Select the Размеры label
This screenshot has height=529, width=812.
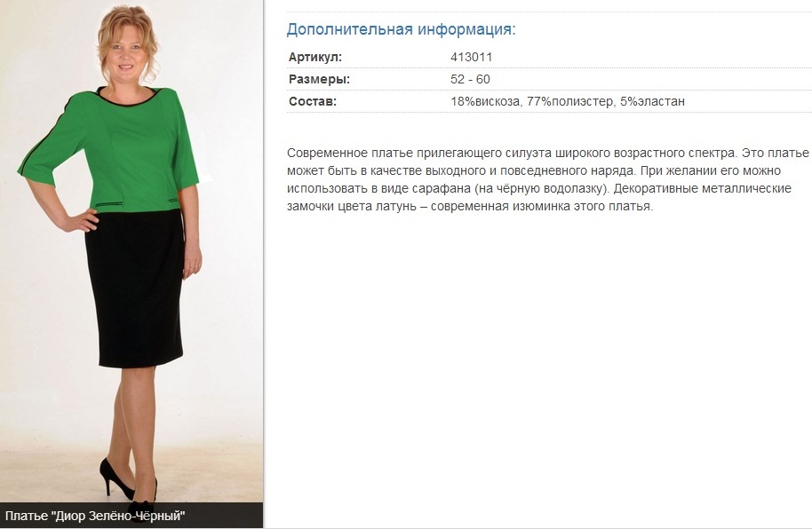tap(319, 79)
